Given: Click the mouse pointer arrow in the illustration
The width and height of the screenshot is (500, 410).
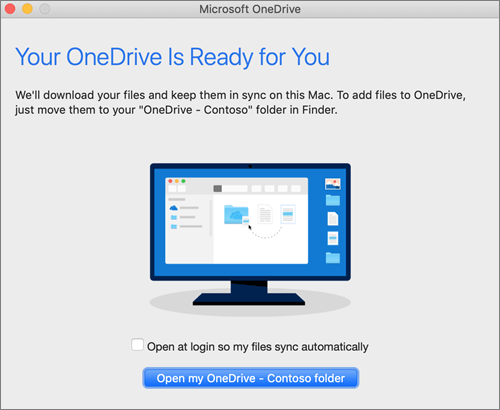Looking at the screenshot, I should (250, 227).
